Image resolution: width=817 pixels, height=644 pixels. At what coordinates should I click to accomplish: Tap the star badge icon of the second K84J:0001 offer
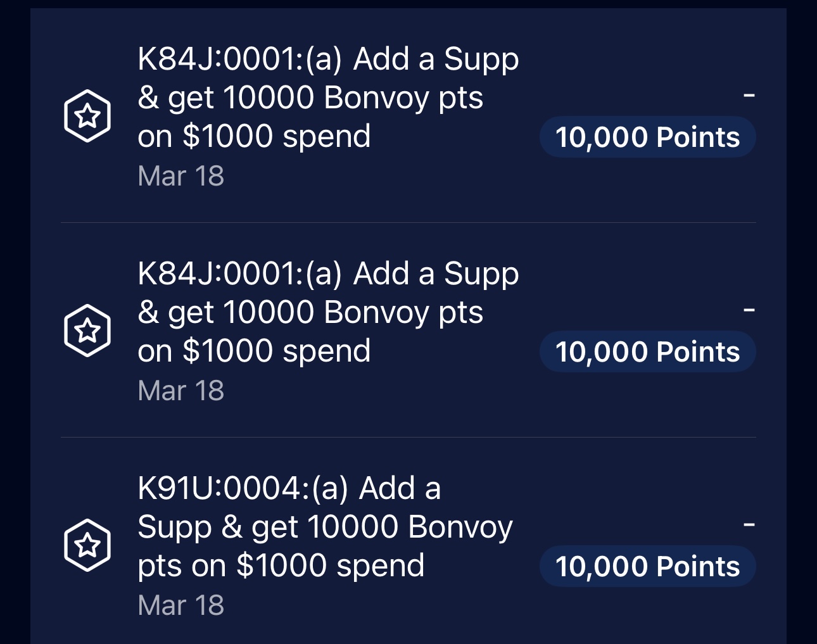87,331
